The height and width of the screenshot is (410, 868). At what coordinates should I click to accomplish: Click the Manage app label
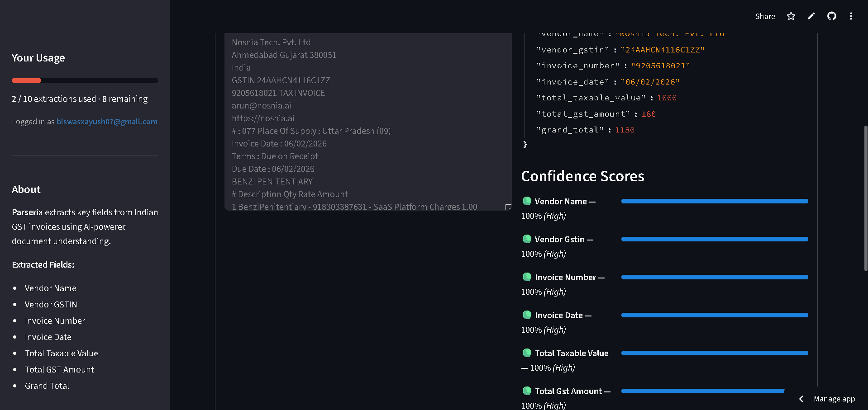pyautogui.click(x=834, y=399)
